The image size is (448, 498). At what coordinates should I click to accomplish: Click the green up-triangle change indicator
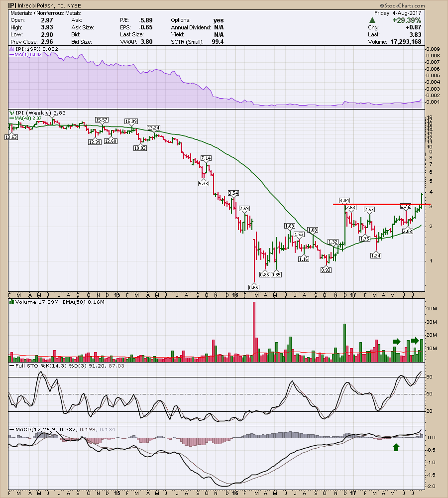372,20
